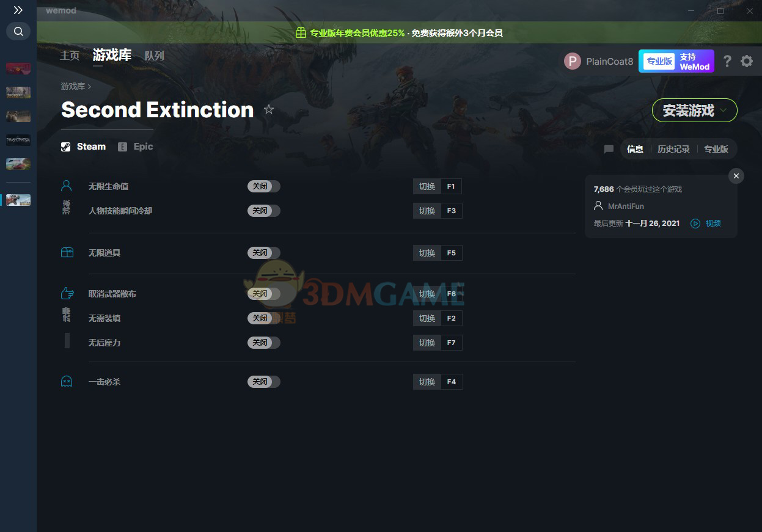Click the 安装游戏 button
The height and width of the screenshot is (532, 762).
coord(695,111)
